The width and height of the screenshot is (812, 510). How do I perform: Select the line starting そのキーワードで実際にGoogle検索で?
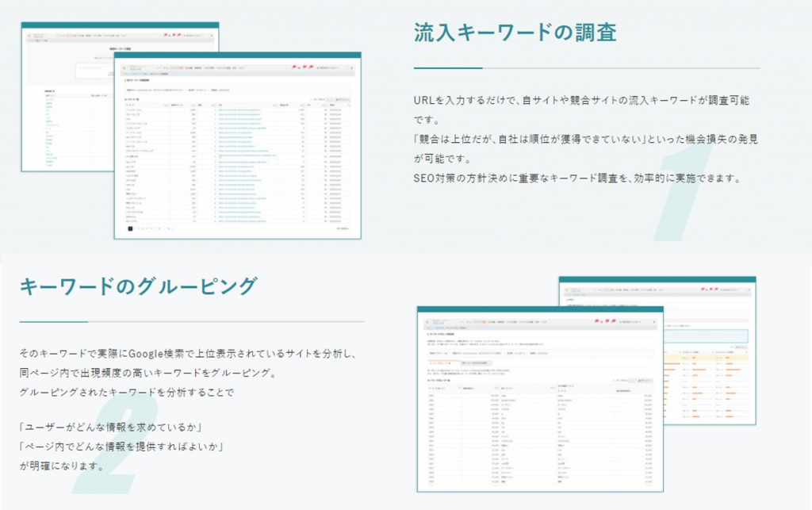coord(189,354)
